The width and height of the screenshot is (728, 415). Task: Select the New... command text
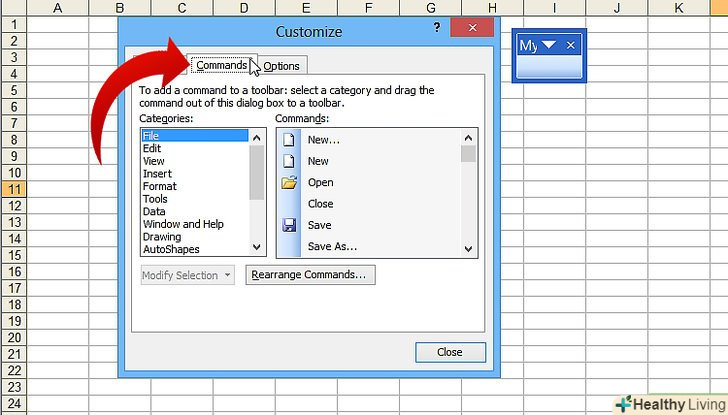(x=324, y=140)
